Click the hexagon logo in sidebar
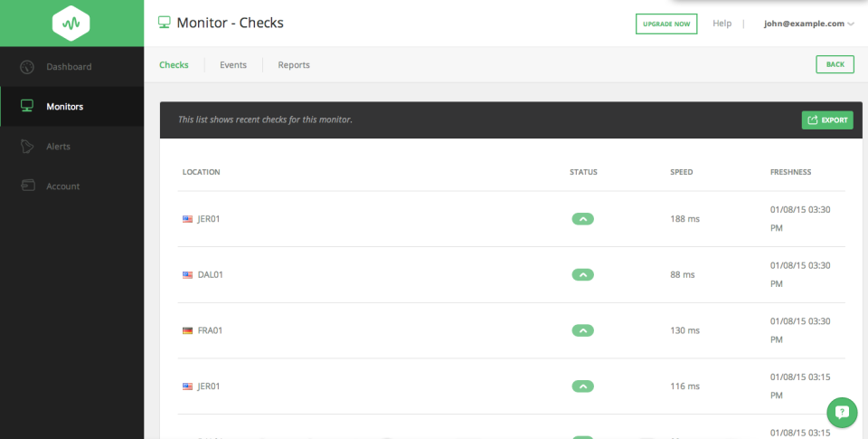Image resolution: width=868 pixels, height=439 pixels. click(x=71, y=23)
